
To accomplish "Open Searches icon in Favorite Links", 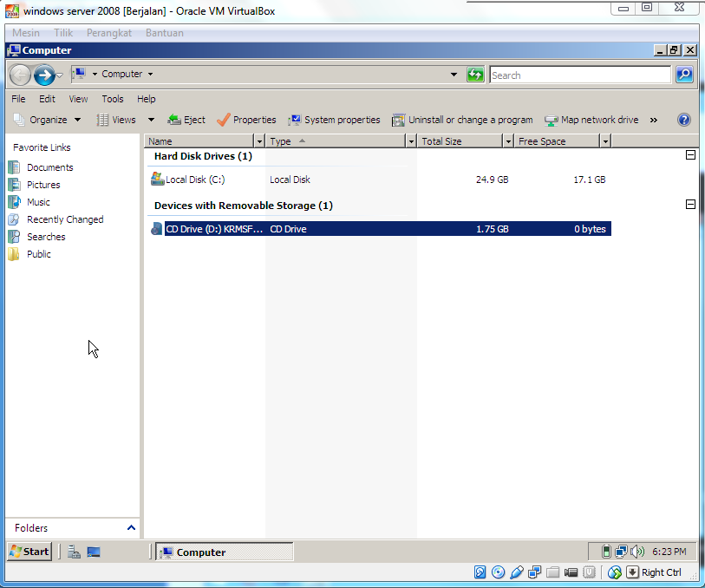I will pos(14,237).
